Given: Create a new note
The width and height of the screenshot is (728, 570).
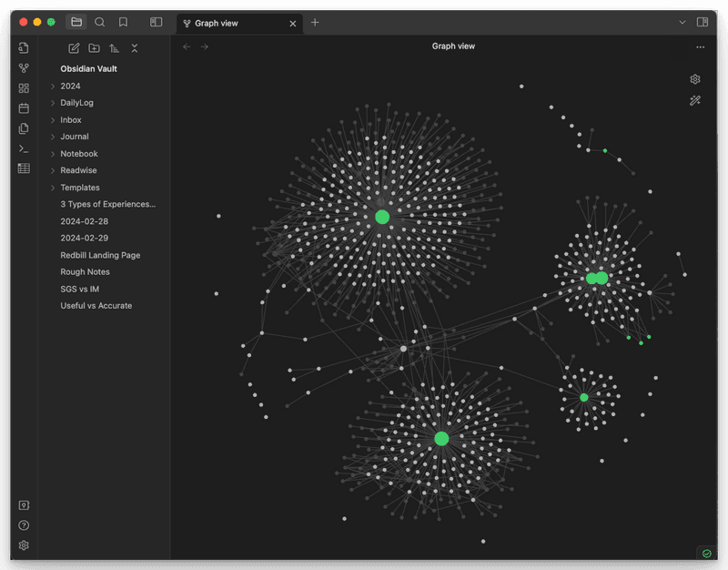Looking at the screenshot, I should click(74, 48).
